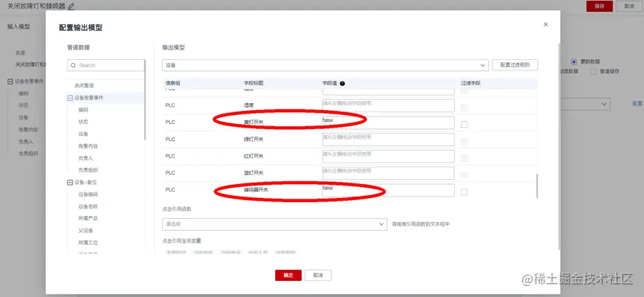Click 告警内容 in the background 输入模型 tree
Image resolution: width=644 pixels, height=297 pixels.
(29, 130)
